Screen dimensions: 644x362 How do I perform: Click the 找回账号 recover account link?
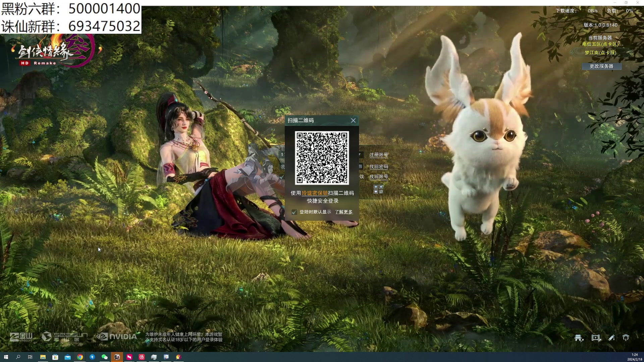point(379,177)
